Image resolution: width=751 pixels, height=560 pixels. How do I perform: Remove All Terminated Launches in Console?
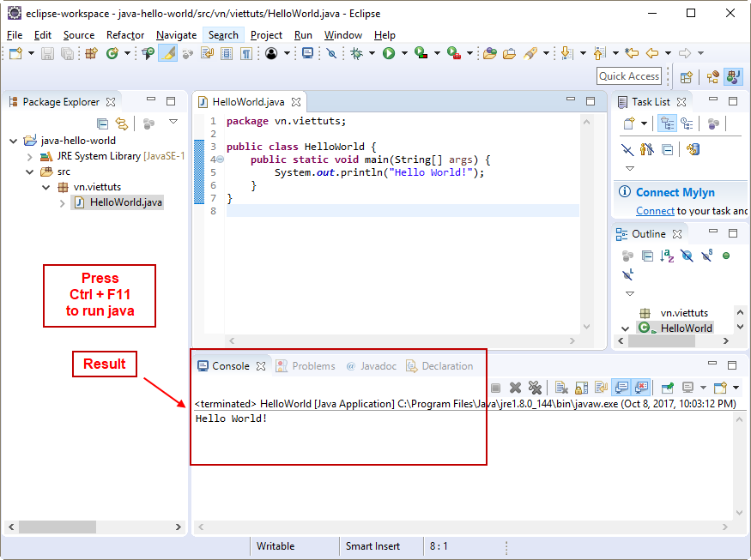tap(535, 388)
